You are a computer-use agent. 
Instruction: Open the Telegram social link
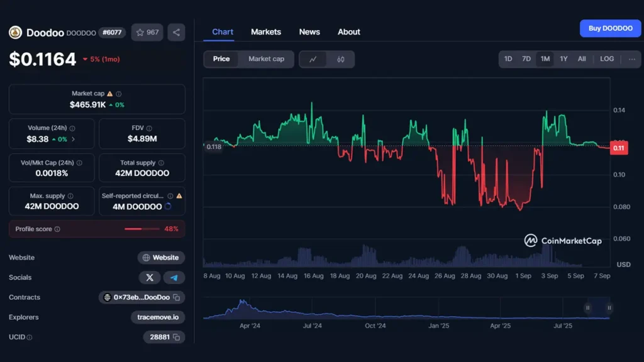[174, 277]
